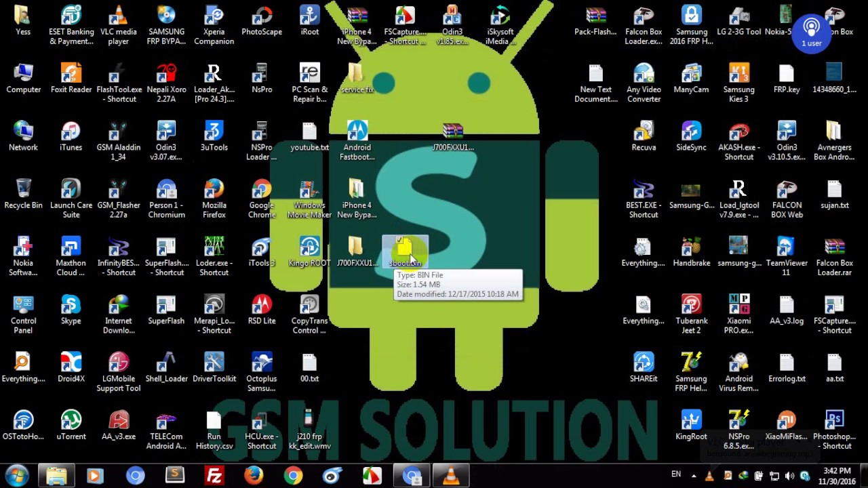Open the iRoot desktop icon
868x488 pixels.
pos(310,20)
